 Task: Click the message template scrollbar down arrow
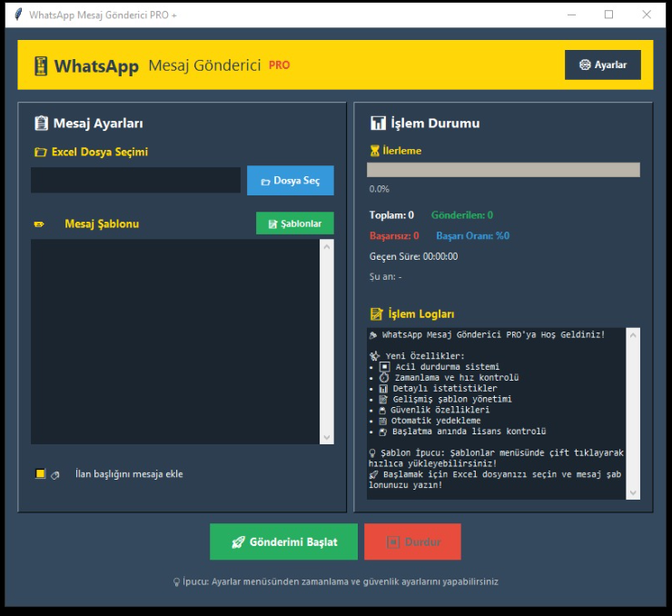327,437
